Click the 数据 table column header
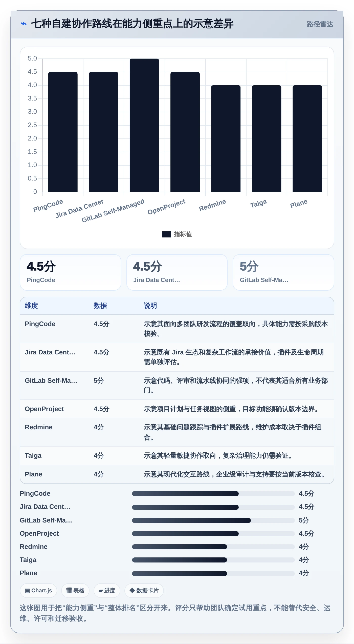This screenshot has width=354, height=644. pyautogui.click(x=100, y=306)
